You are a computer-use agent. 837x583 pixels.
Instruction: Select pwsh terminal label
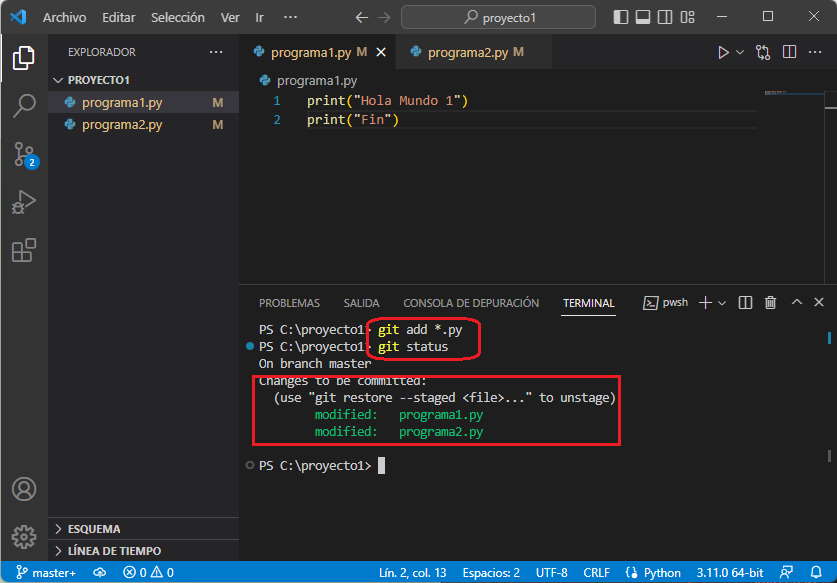click(666, 303)
